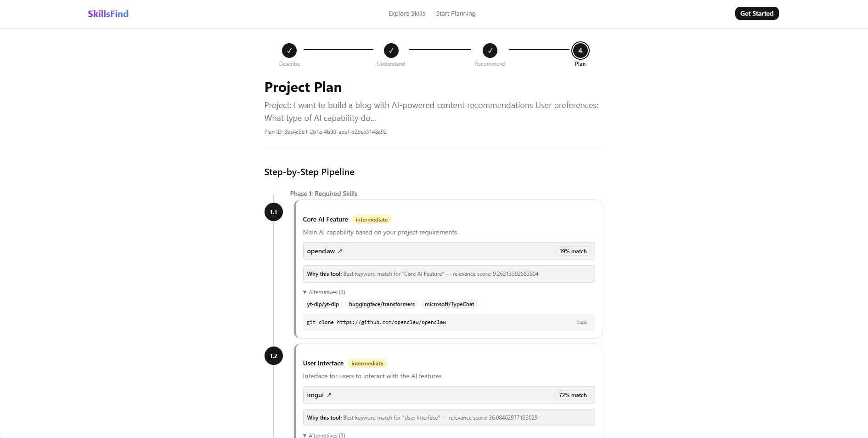The image size is (868, 438).
Task: Open the imgui tool name link
Action: [316, 395]
